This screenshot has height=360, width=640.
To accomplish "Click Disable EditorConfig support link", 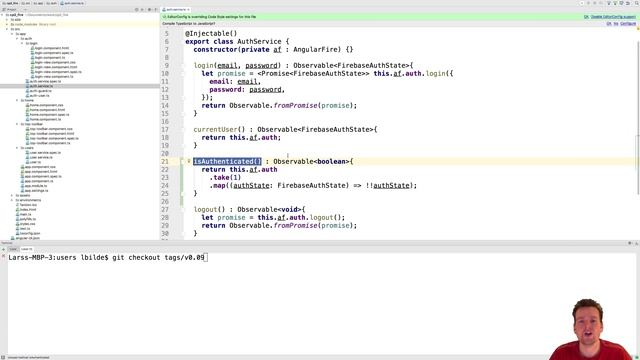I will 613,17.
